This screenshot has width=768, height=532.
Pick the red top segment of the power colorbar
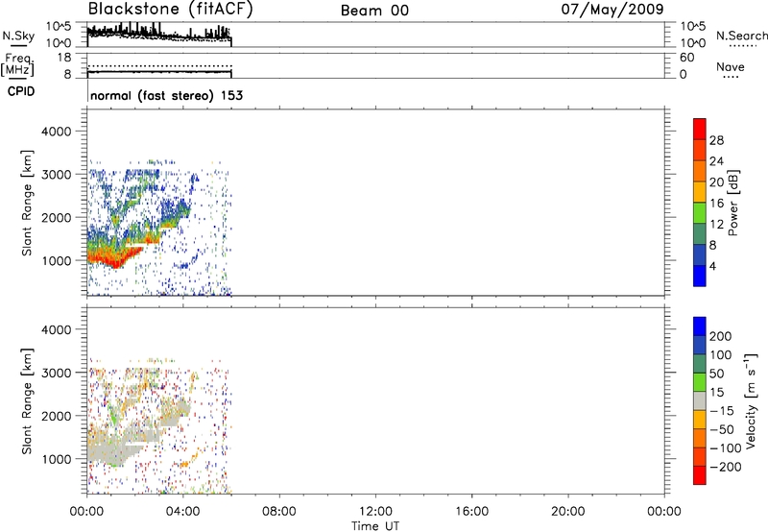pos(700,130)
